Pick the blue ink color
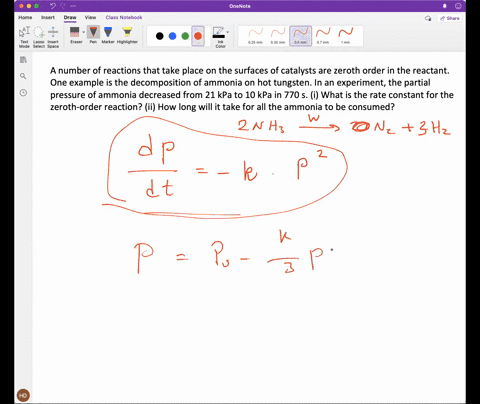Image resolution: width=480 pixels, height=404 pixels. pyautogui.click(x=172, y=36)
